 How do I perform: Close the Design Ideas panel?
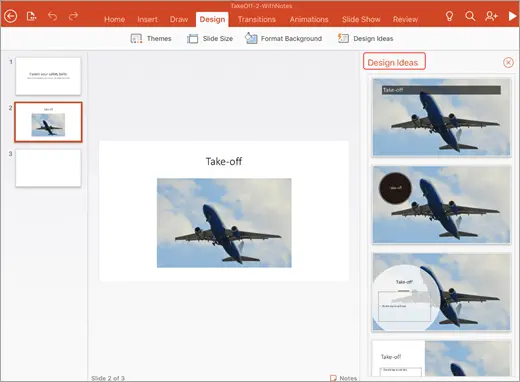508,62
